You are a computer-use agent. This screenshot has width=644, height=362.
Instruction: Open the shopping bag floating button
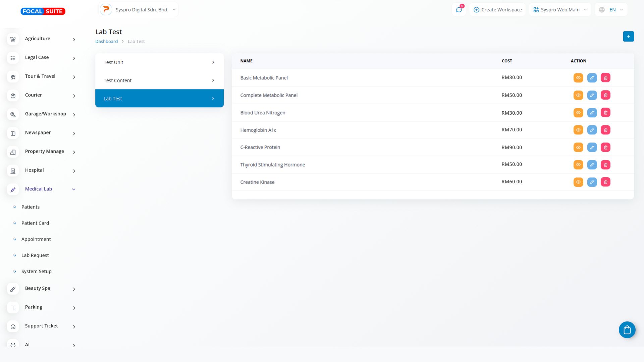click(x=627, y=330)
